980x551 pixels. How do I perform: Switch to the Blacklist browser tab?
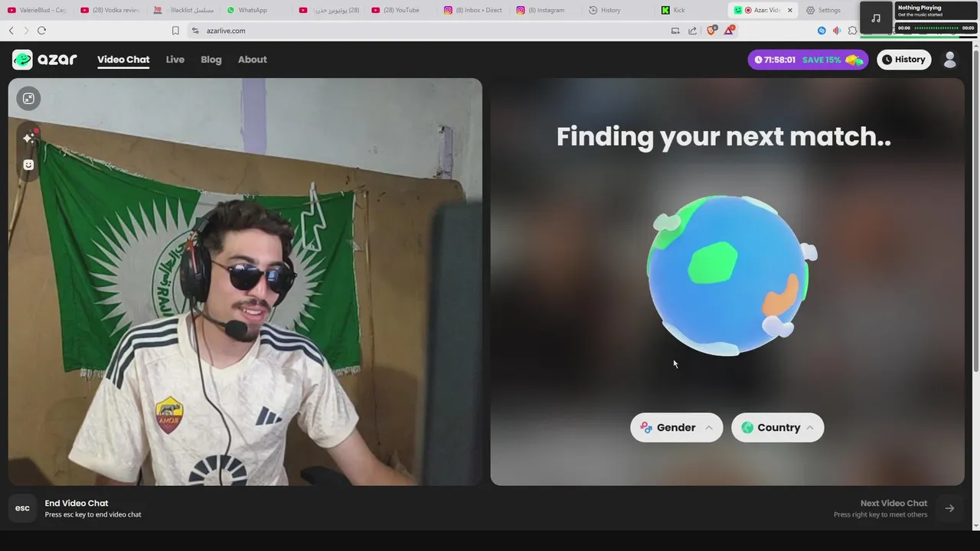pyautogui.click(x=183, y=10)
